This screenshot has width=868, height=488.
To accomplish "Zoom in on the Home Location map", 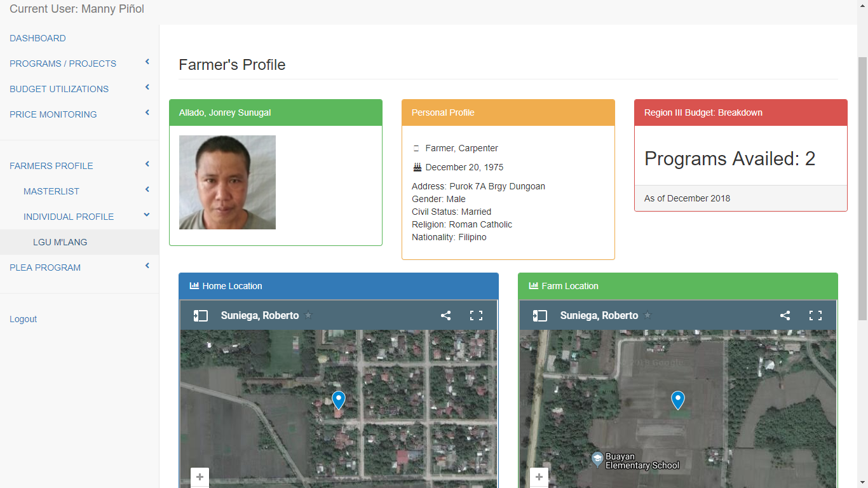I will (200, 477).
